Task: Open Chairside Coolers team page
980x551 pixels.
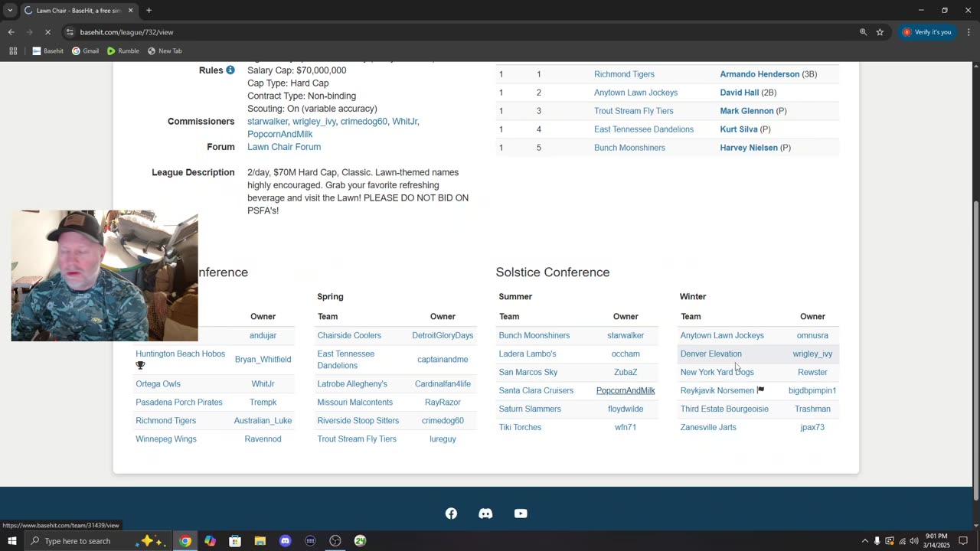Action: tap(349, 335)
